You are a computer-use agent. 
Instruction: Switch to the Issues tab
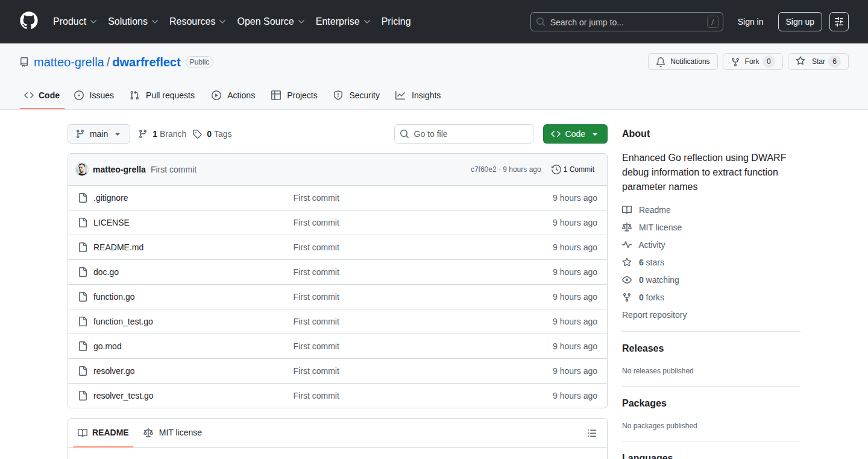94,95
